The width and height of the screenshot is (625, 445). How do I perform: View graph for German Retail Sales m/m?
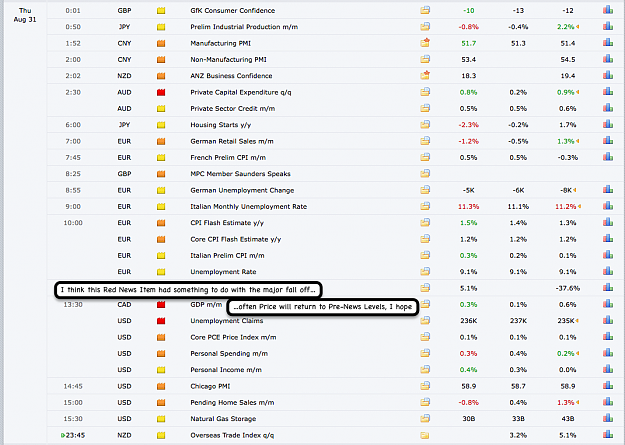608,141
